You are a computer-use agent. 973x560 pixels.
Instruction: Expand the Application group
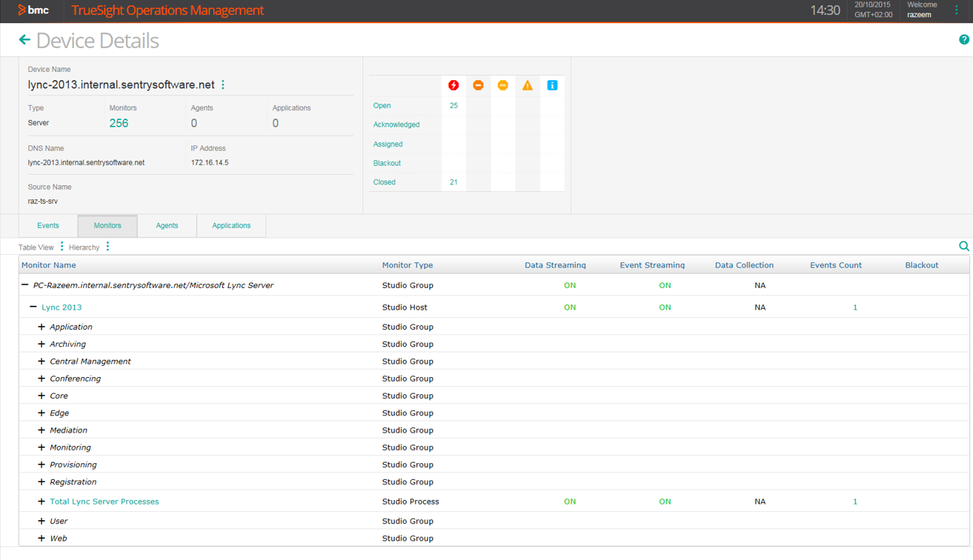(x=41, y=327)
